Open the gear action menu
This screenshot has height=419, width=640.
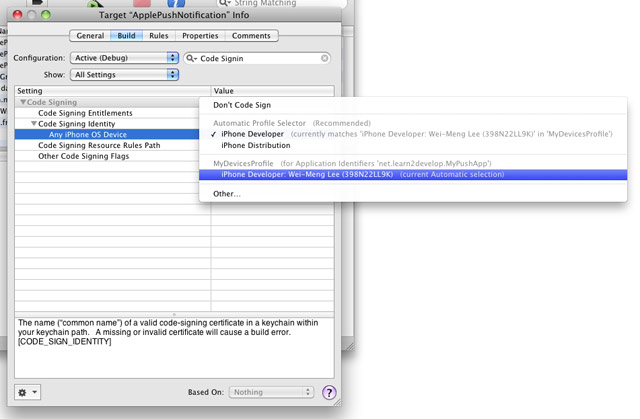(x=28, y=392)
